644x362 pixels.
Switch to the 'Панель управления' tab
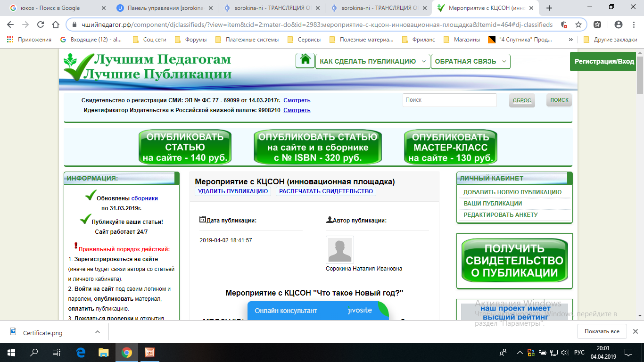[x=165, y=8]
